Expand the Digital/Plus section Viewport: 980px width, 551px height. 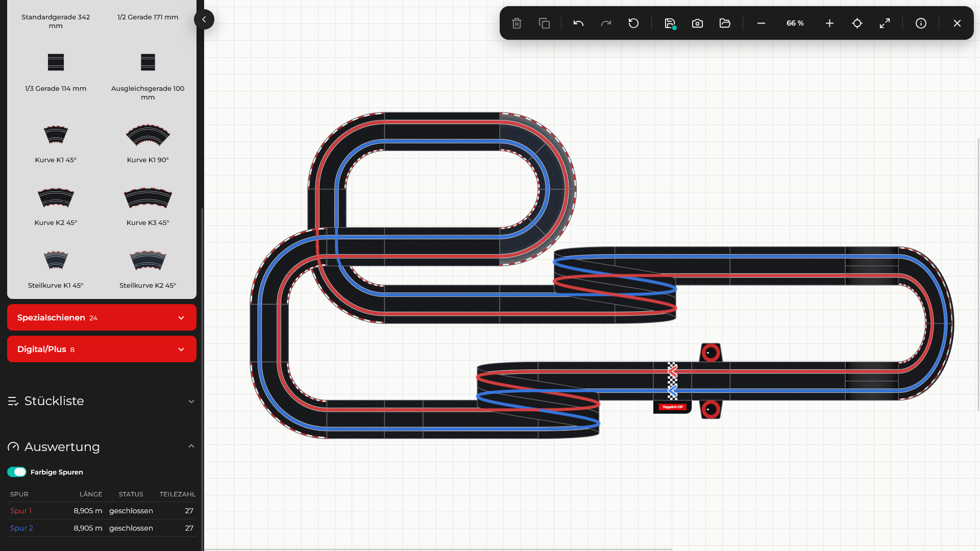coord(102,349)
